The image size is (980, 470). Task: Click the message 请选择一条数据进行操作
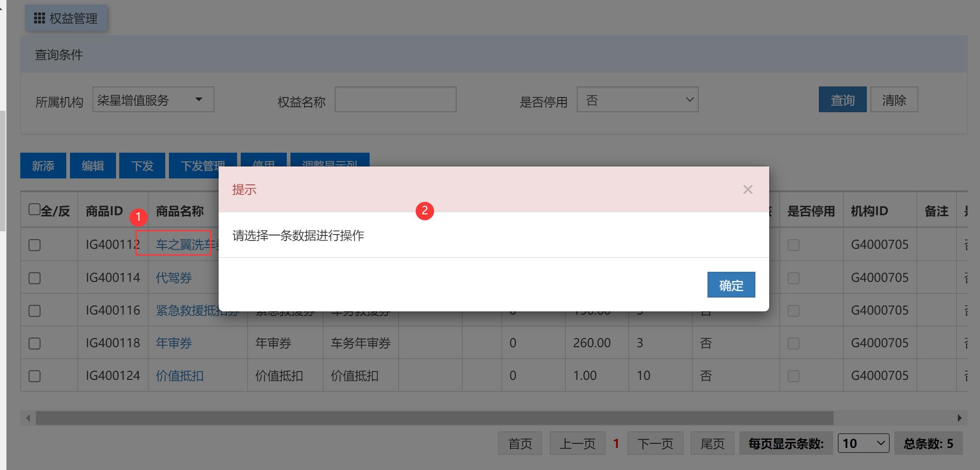(x=298, y=235)
